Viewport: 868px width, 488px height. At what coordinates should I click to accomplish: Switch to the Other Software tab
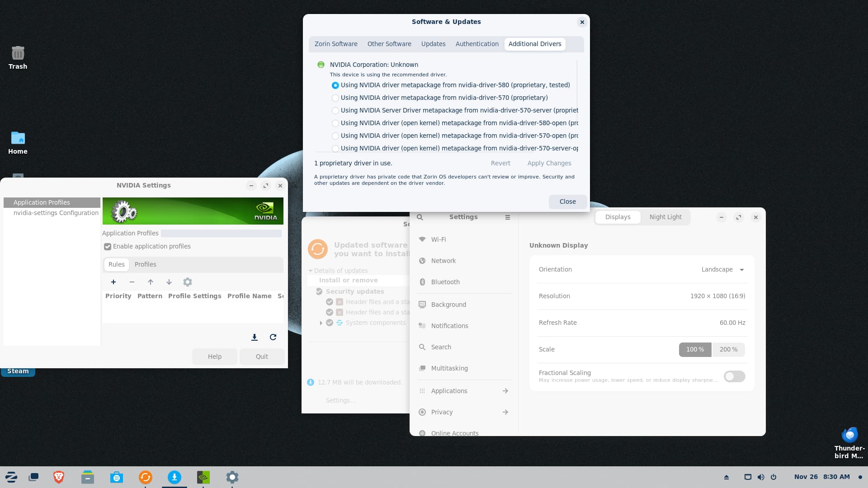389,44
